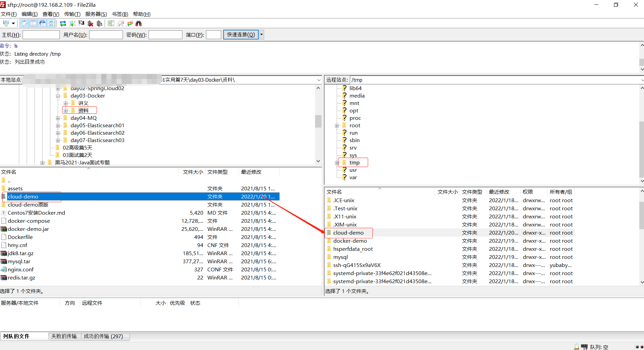
Task: Click the cloud-demo folder icon in local list
Action: (4, 196)
